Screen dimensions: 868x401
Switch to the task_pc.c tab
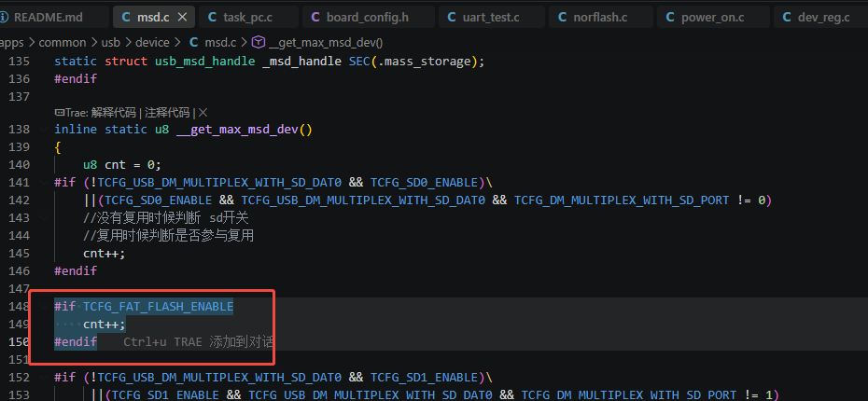[247, 17]
